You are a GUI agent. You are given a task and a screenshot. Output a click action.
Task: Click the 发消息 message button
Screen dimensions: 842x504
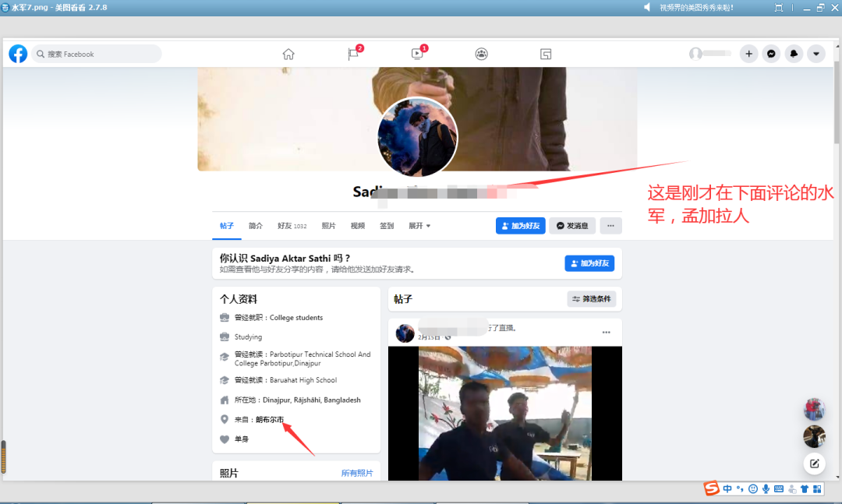point(572,226)
